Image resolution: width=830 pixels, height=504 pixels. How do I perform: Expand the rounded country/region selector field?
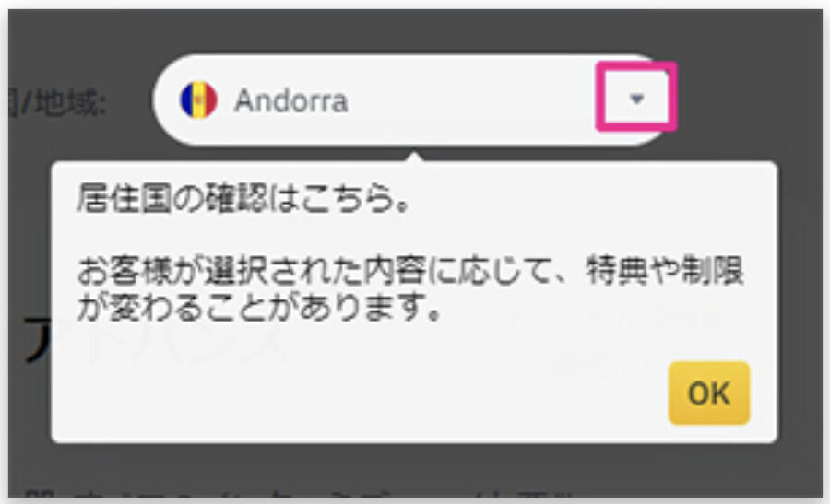413,100
